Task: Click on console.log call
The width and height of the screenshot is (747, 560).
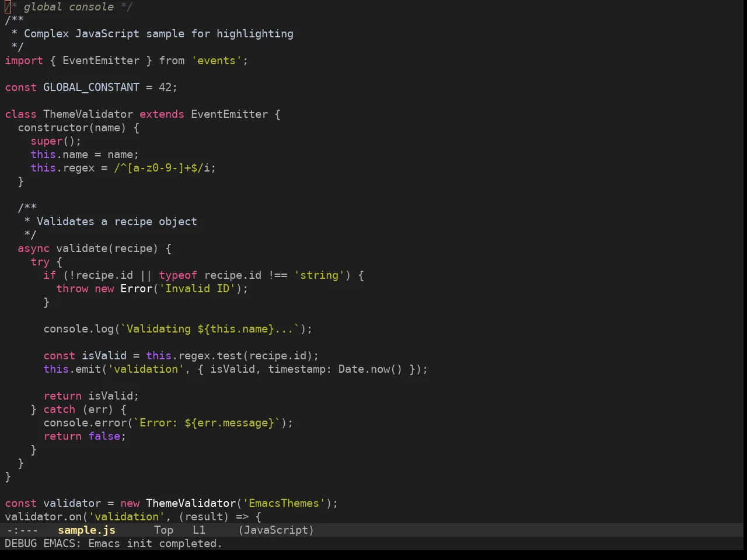Action: [x=78, y=329]
